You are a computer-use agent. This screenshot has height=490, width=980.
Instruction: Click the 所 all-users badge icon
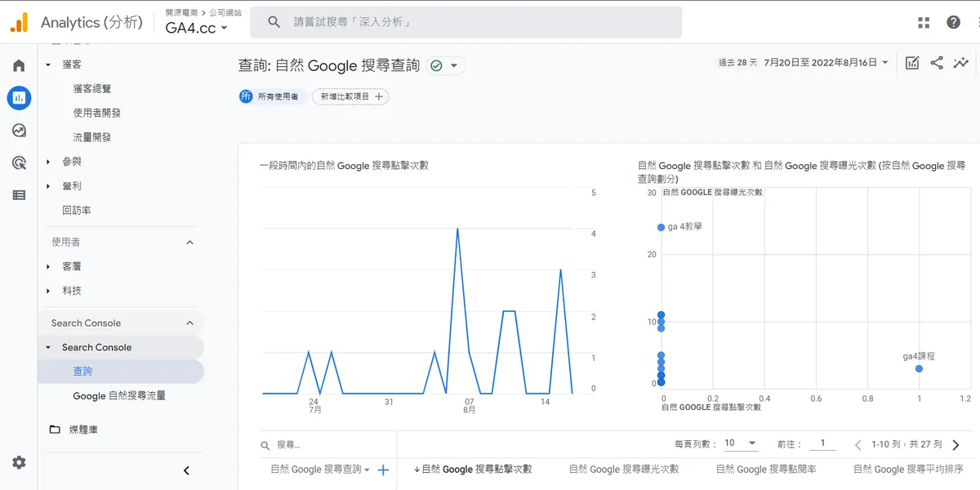(246, 96)
